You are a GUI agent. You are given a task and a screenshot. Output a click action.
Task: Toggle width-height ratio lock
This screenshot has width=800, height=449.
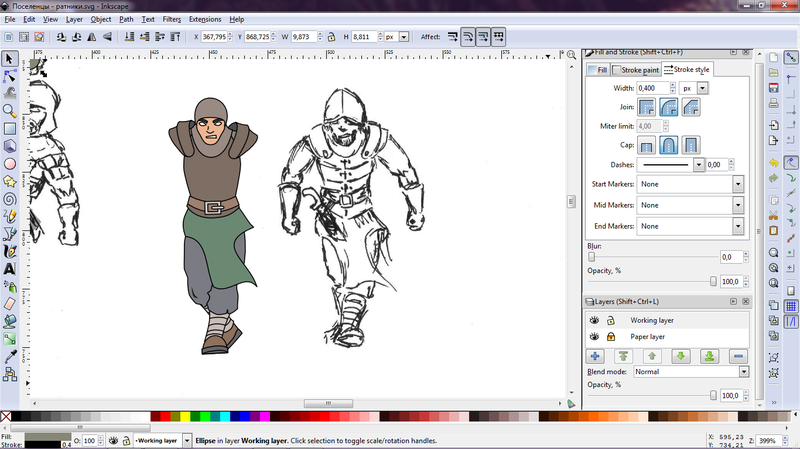pyautogui.click(x=331, y=37)
